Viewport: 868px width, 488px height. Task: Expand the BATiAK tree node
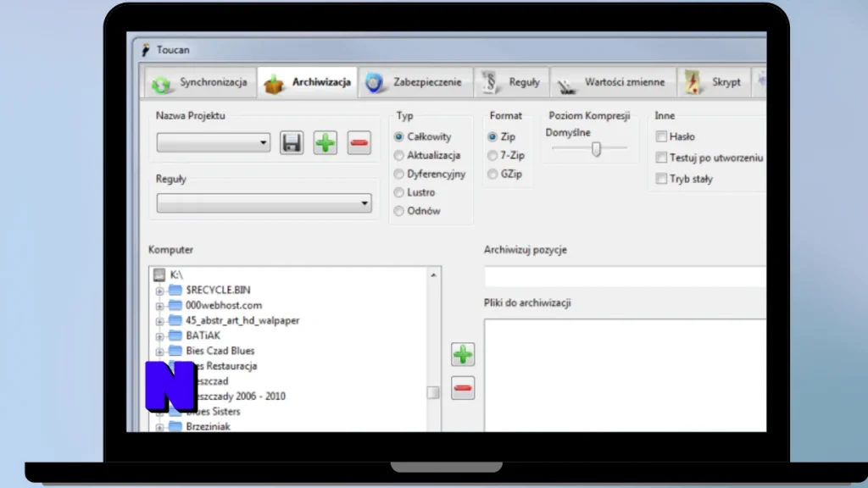[x=159, y=335]
